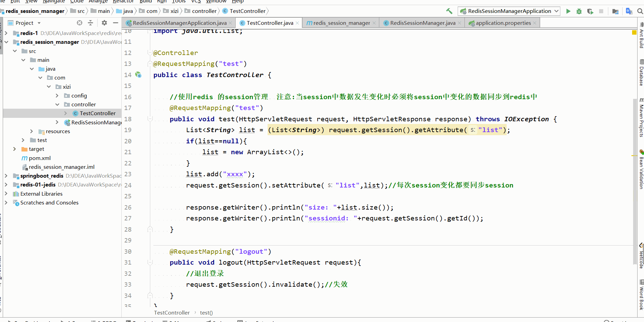Click the "xxxx" string on line 23
Viewport: 644px width, 322px height.
pos(235,174)
